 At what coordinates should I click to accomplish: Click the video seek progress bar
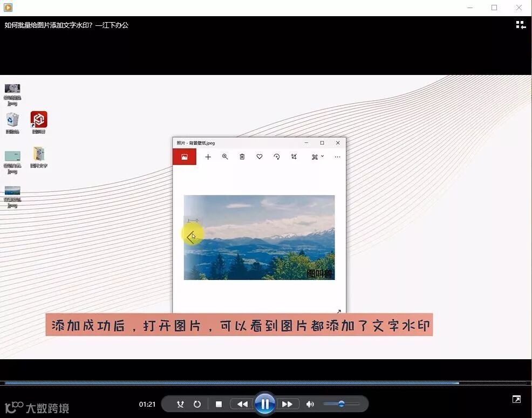tap(265, 383)
